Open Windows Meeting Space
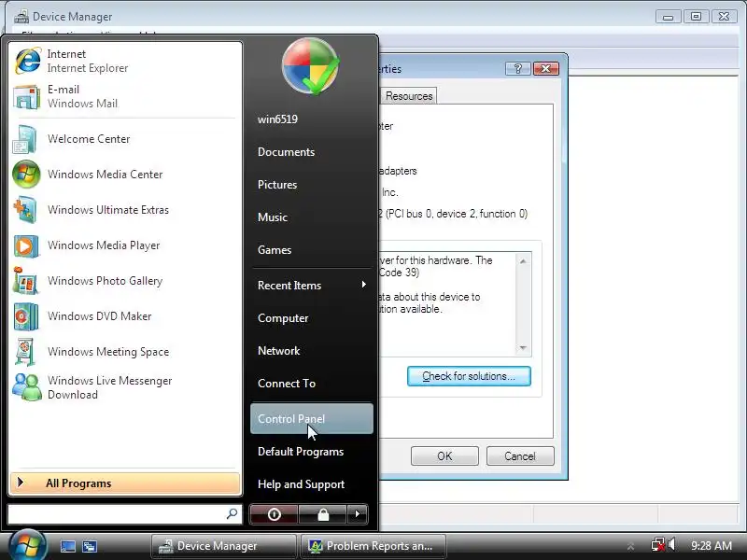747x560 pixels. (125, 352)
